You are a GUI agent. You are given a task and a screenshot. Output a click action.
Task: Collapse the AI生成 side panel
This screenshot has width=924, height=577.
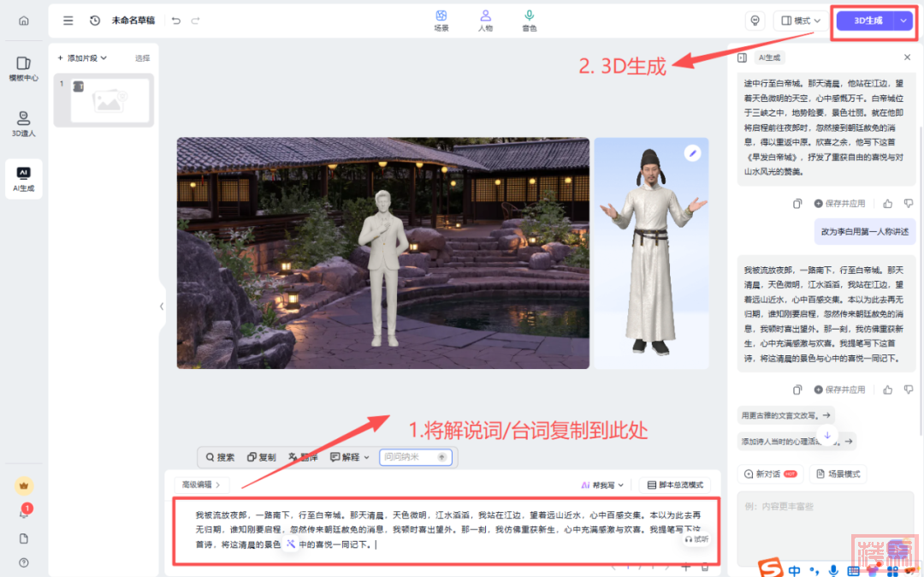tap(742, 57)
